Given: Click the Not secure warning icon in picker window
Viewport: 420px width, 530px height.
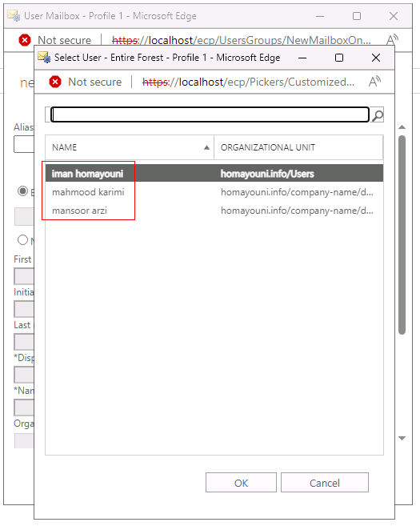Looking at the screenshot, I should tap(55, 82).
